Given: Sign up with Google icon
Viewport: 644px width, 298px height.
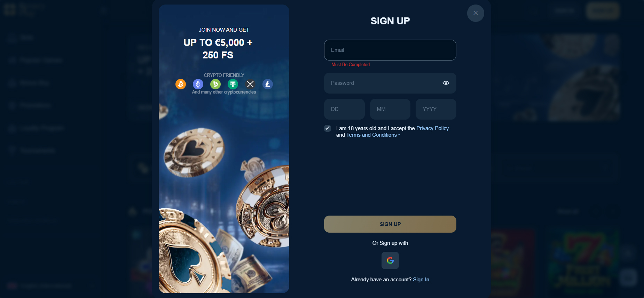Looking at the screenshot, I should [390, 260].
